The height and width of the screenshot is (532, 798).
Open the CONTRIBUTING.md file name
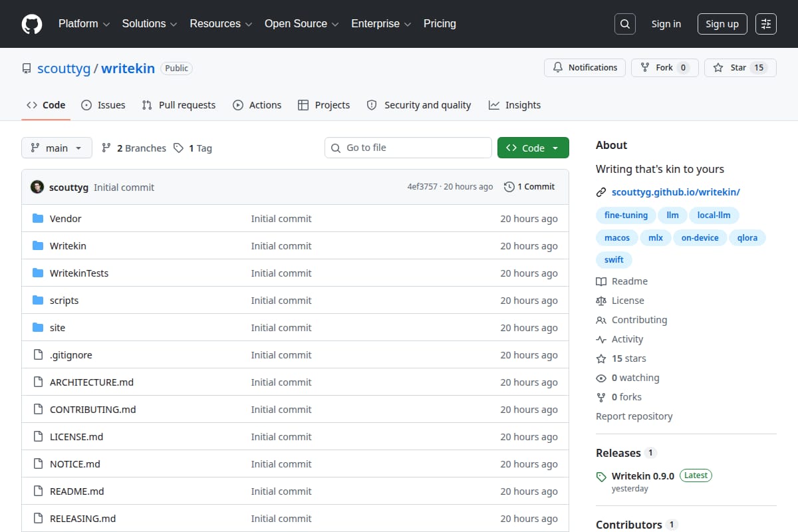92,410
